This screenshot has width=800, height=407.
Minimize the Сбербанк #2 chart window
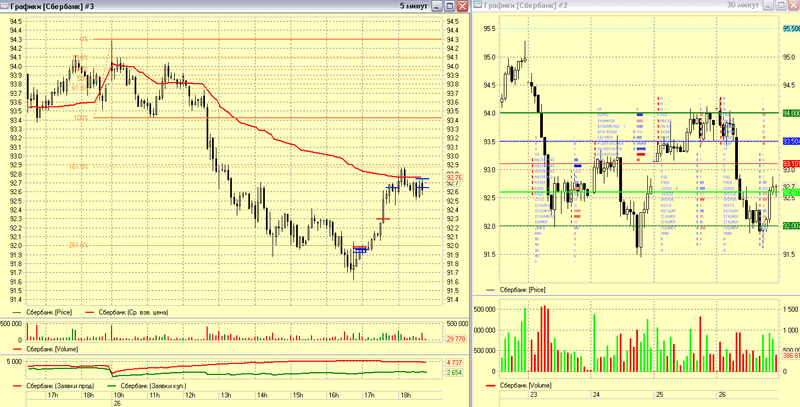tap(768, 6)
